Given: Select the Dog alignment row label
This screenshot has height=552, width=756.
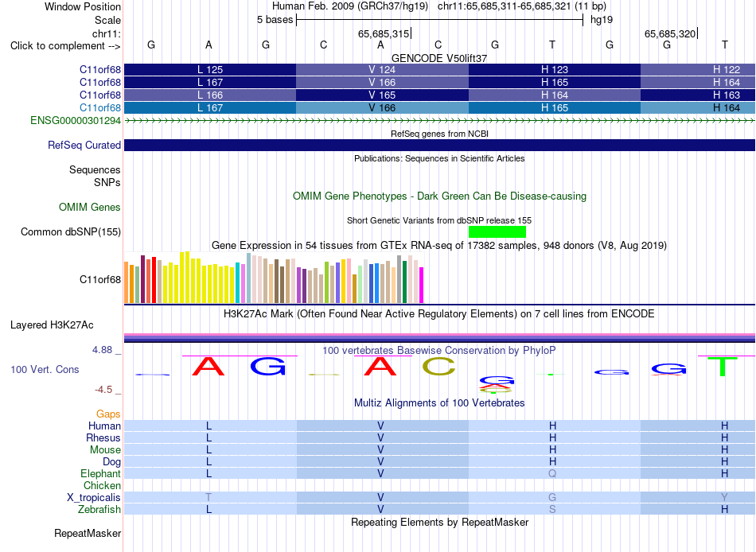Looking at the screenshot, I should (111, 462).
